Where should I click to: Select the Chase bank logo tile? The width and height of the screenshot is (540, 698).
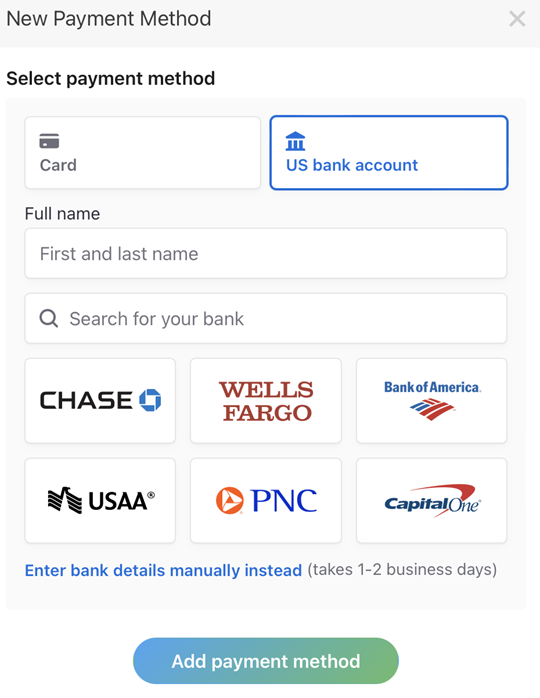pyautogui.click(x=100, y=401)
